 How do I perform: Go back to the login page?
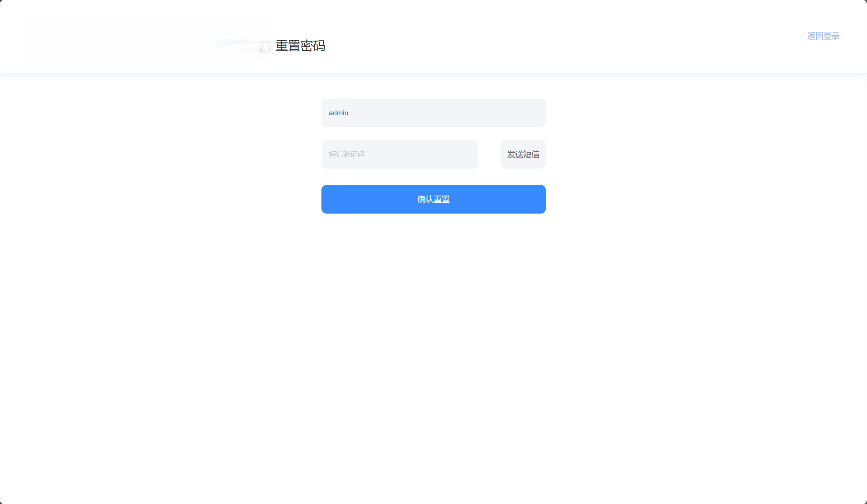pos(823,36)
